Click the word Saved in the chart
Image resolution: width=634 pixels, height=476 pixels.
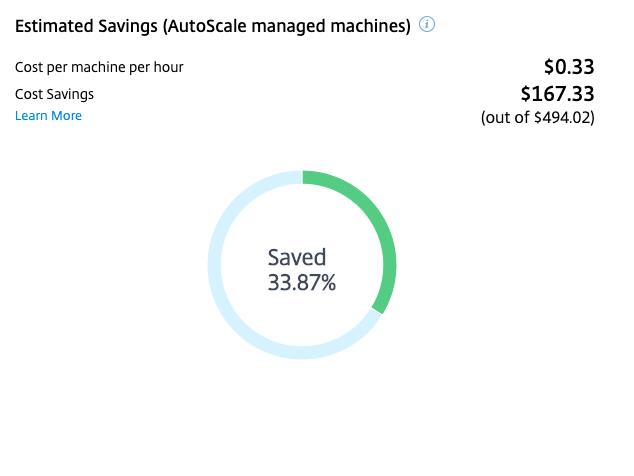coord(297,258)
